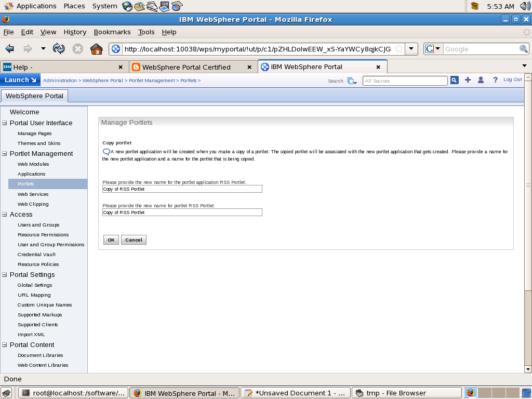The height and width of the screenshot is (399, 532).
Task: Open Manage Pages in the sidebar
Action: pos(35,134)
